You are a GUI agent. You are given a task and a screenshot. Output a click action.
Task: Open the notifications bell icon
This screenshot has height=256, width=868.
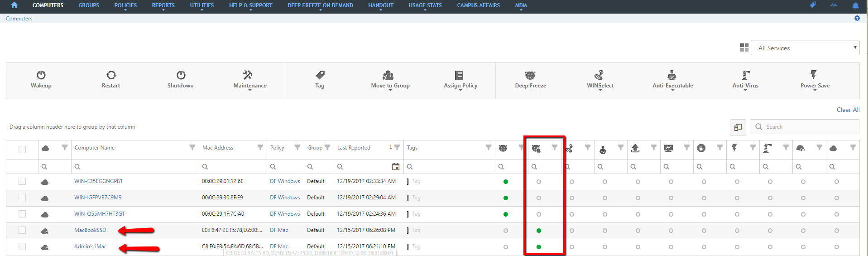(x=855, y=5)
